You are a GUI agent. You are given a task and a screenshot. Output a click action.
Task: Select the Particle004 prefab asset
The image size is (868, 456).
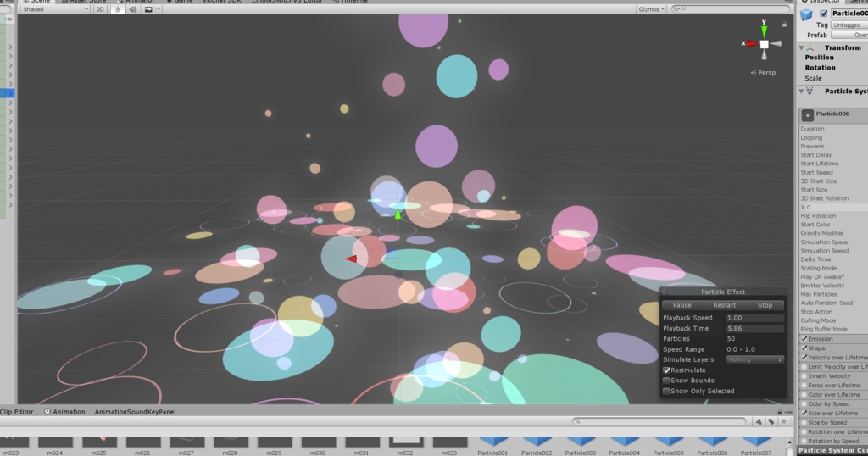[625, 446]
